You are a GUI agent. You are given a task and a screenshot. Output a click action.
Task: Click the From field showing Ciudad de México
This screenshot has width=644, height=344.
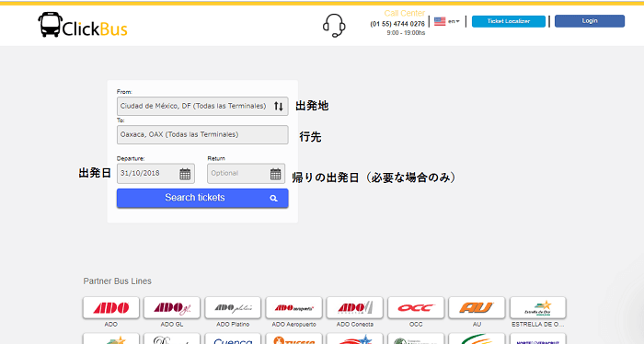(x=202, y=107)
